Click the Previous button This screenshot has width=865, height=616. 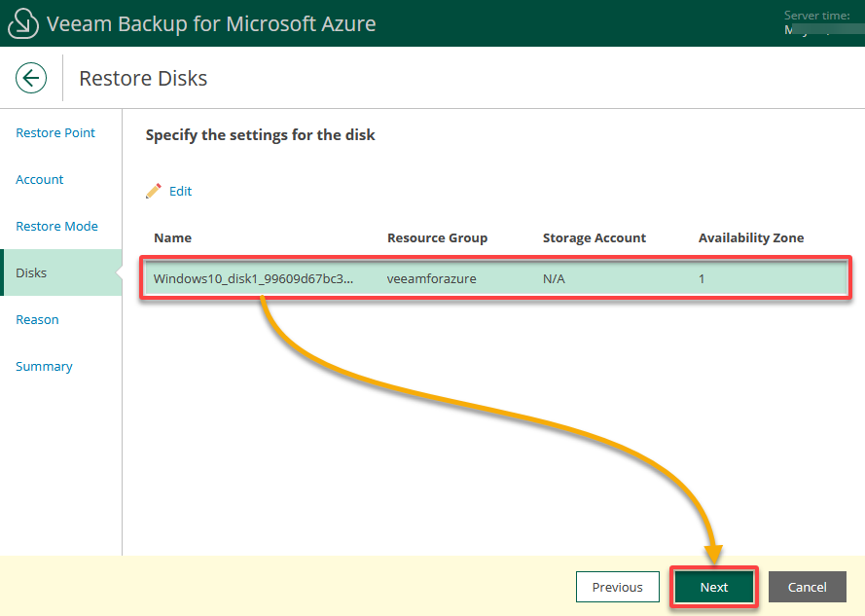pyautogui.click(x=617, y=587)
